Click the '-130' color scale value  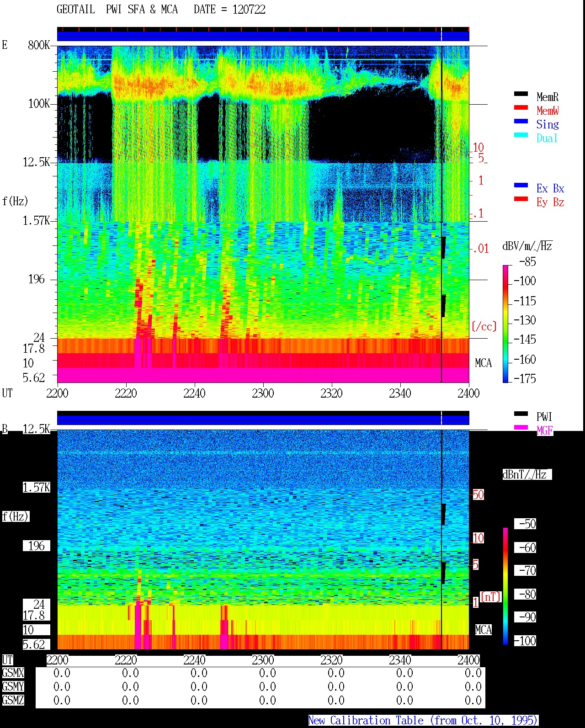point(525,320)
